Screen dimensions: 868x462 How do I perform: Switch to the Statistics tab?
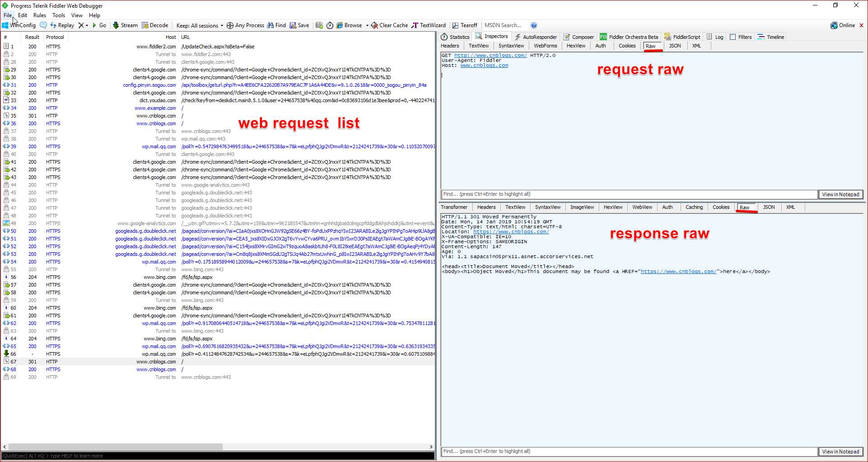tap(455, 37)
